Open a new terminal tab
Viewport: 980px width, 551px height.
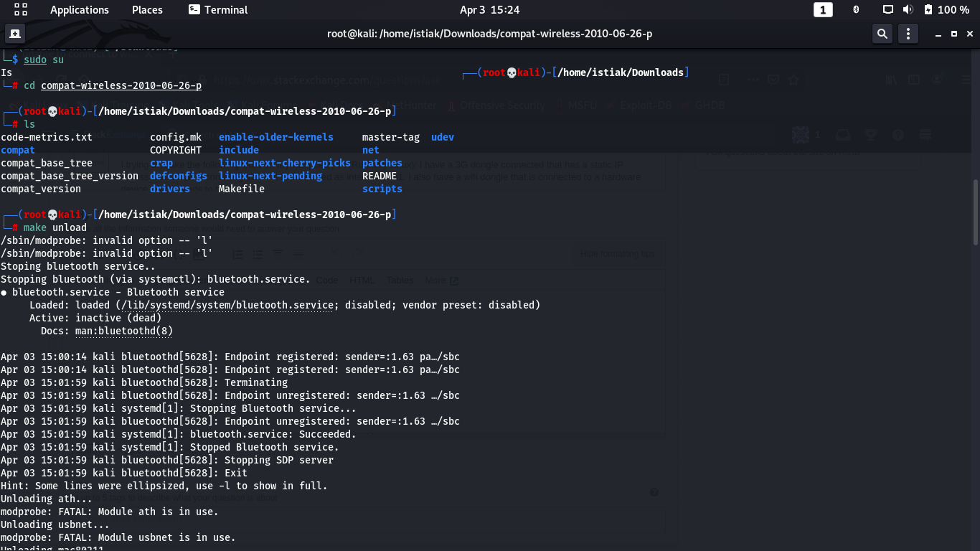(x=15, y=33)
